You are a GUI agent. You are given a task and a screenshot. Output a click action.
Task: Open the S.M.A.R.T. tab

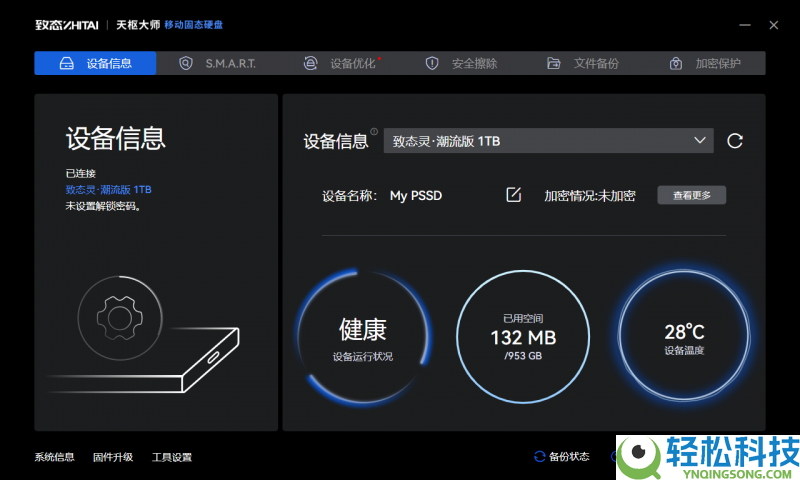pos(218,64)
